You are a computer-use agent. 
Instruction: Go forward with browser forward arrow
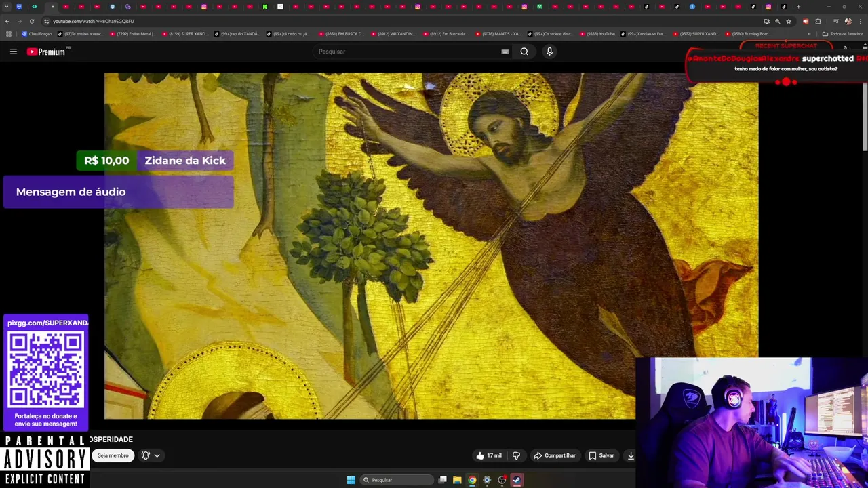19,21
